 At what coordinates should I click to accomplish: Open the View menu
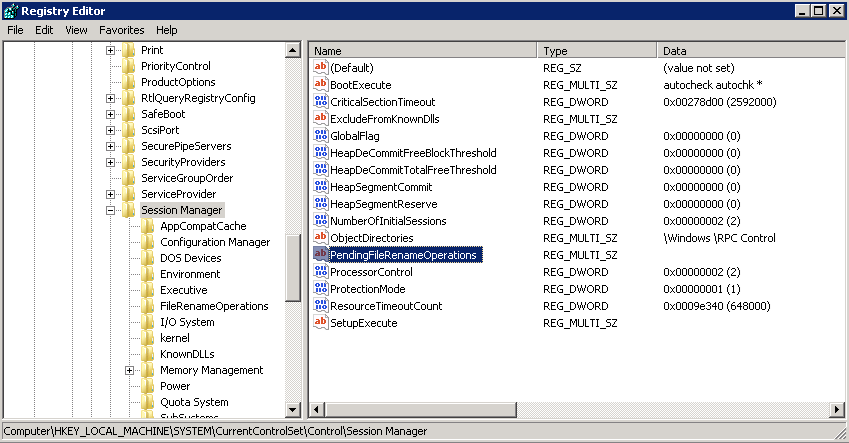[x=76, y=30]
